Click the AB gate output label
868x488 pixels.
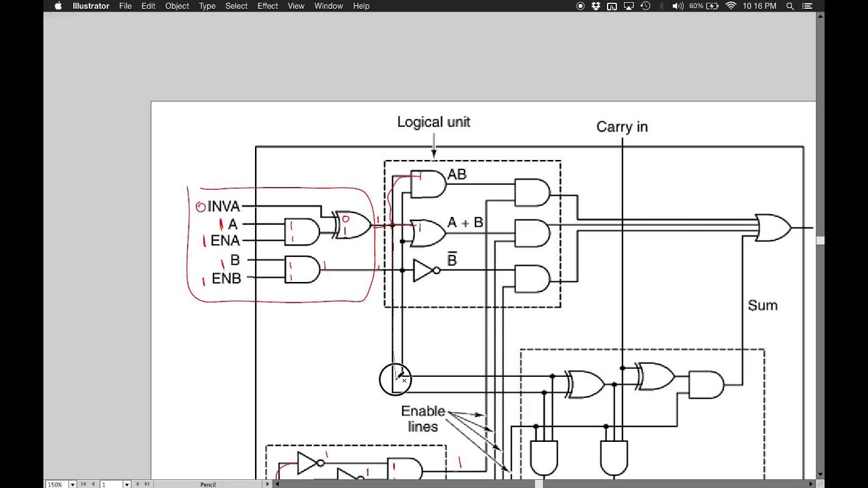(457, 174)
